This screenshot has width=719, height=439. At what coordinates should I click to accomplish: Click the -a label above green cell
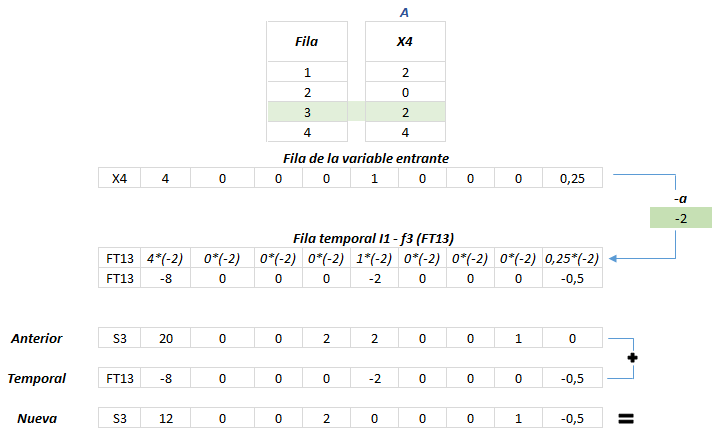[x=680, y=199]
